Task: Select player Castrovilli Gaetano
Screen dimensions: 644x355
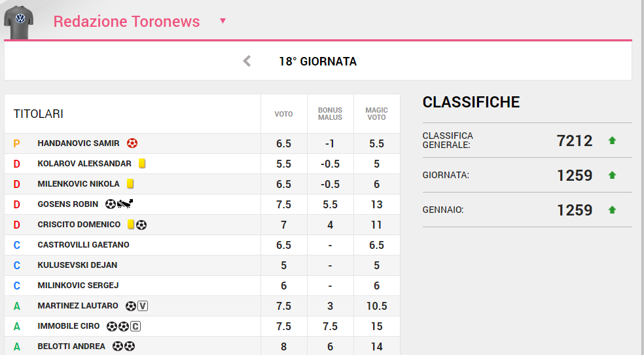Action: pyautogui.click(x=83, y=244)
